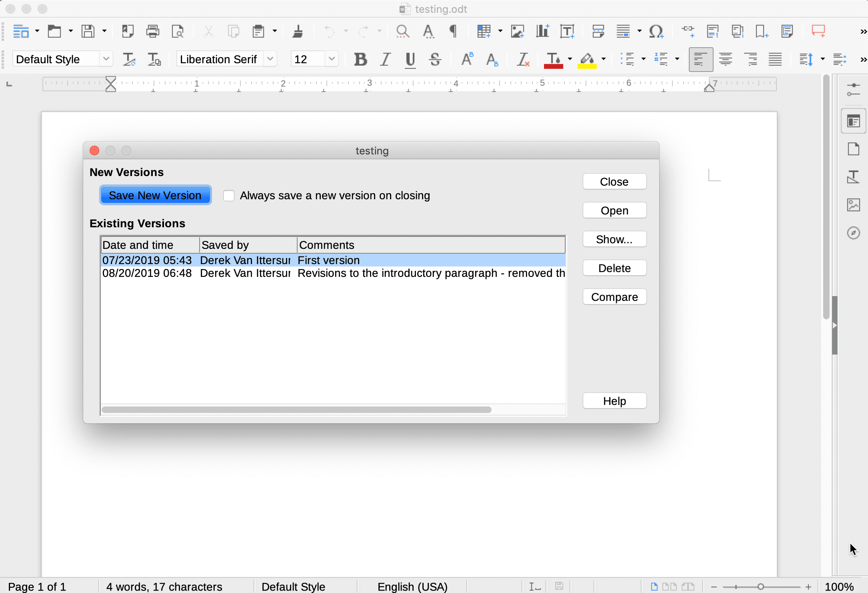Expand the bullet list dropdown arrow
The width and height of the screenshot is (868, 593).
click(x=644, y=59)
